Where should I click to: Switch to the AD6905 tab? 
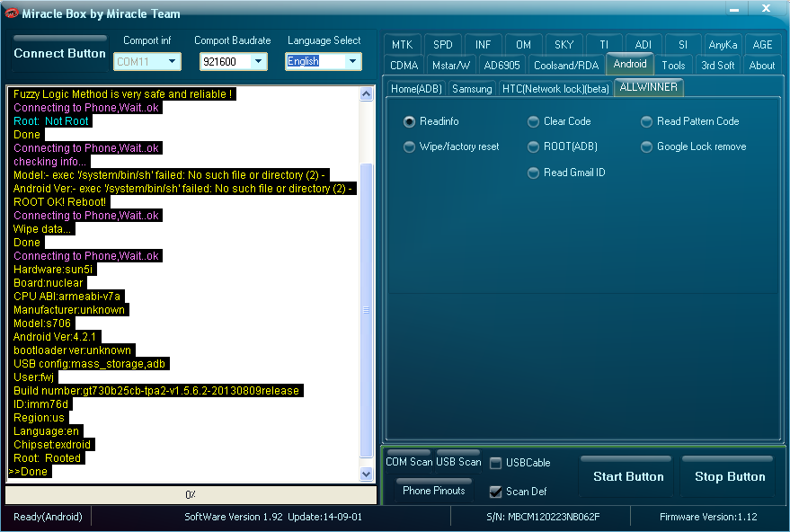pyautogui.click(x=502, y=66)
